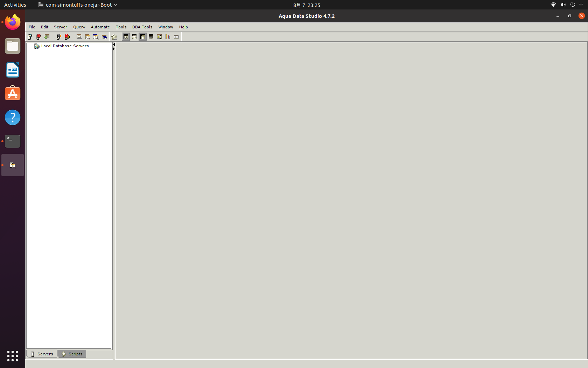Click the last table-view toolbar icon
Image resolution: width=588 pixels, height=368 pixels.
[x=176, y=37]
